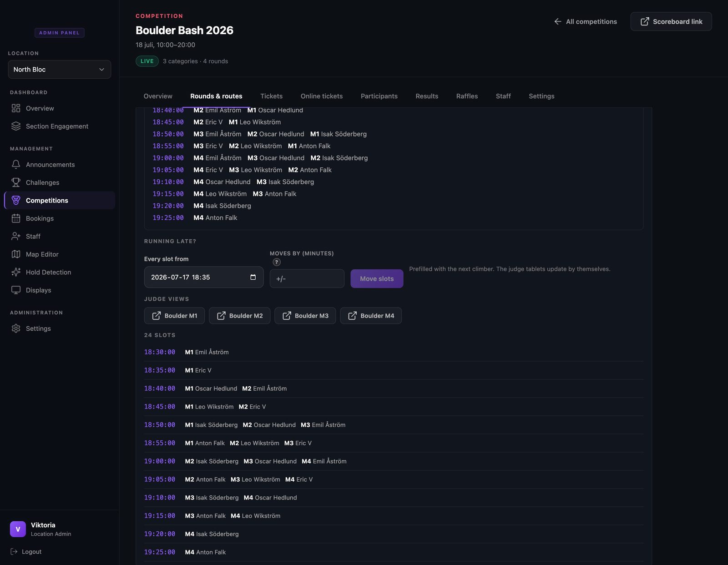Open the Boulder M3 judge view
This screenshot has height=565, width=728.
click(x=305, y=316)
